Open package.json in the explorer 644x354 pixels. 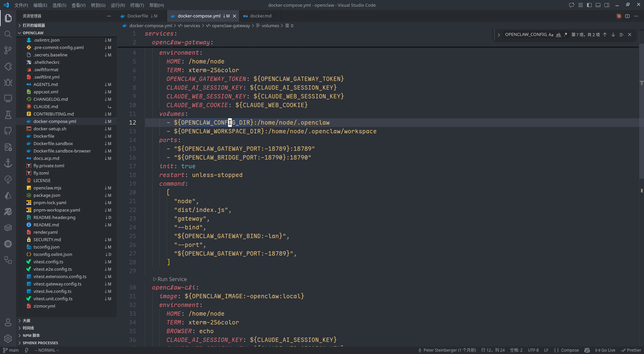[66, 195]
